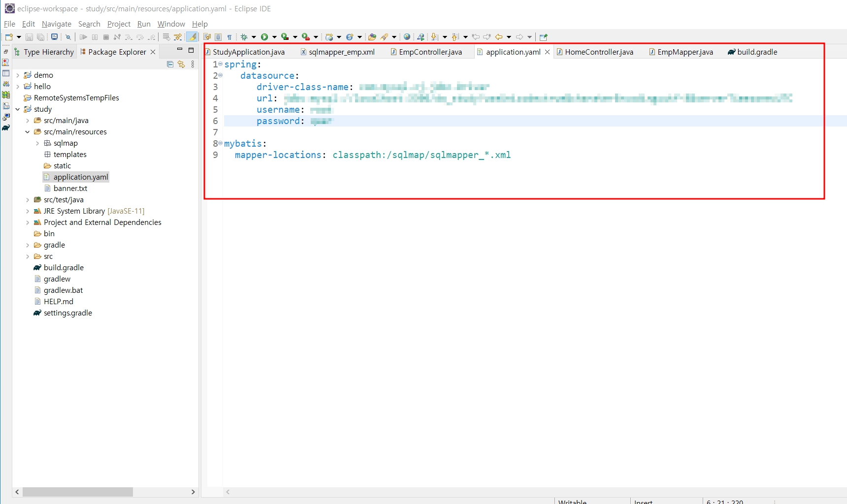
Task: Toggle Link with Editor in Package Explorer
Action: point(181,64)
